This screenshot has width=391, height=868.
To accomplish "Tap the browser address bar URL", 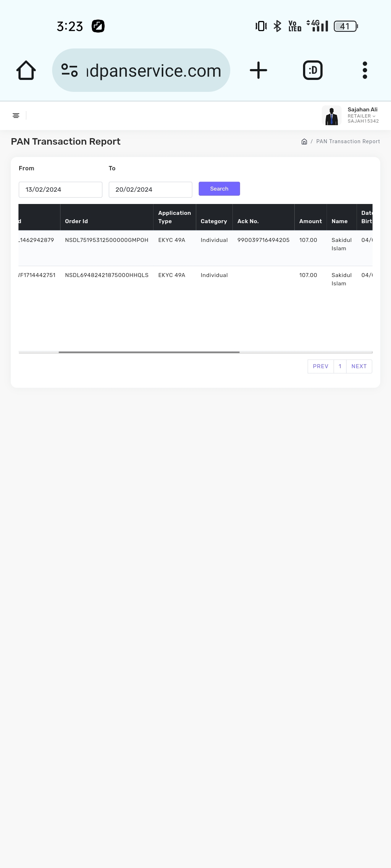I will pos(154,71).
